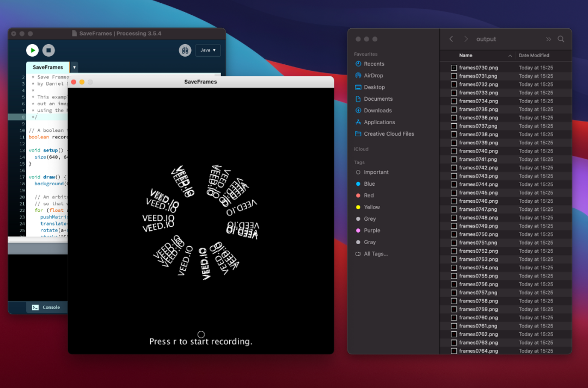588x388 pixels.
Task: Toggle the Name column sort direction arrow
Action: tap(510, 56)
